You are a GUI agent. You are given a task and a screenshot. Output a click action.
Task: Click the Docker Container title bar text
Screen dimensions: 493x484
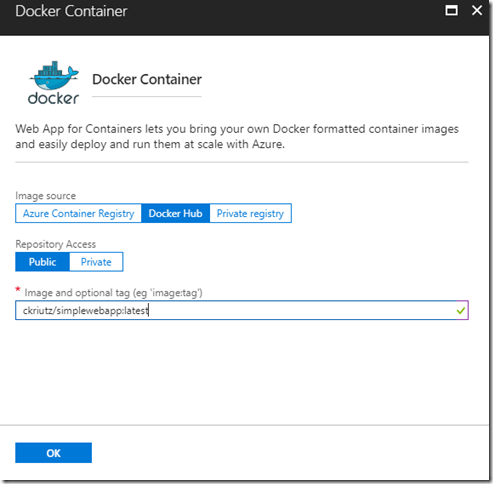[x=71, y=11]
